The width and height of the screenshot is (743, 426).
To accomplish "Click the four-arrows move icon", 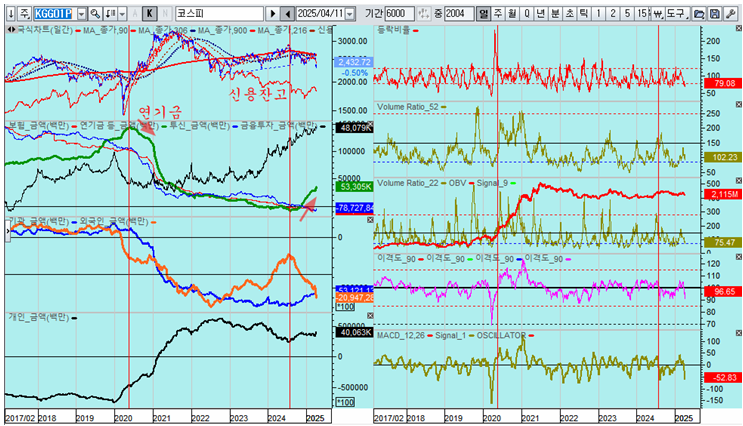I will point(424,13).
